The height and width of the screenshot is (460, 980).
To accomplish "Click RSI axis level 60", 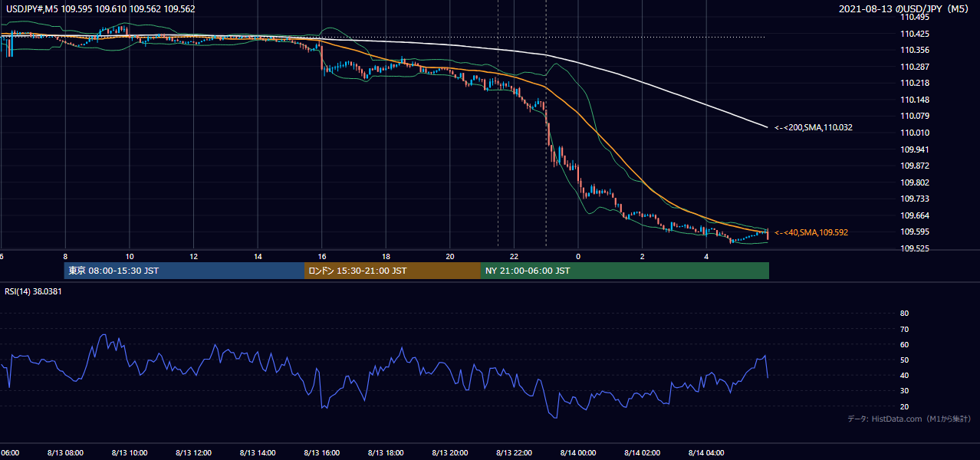I will pos(905,344).
